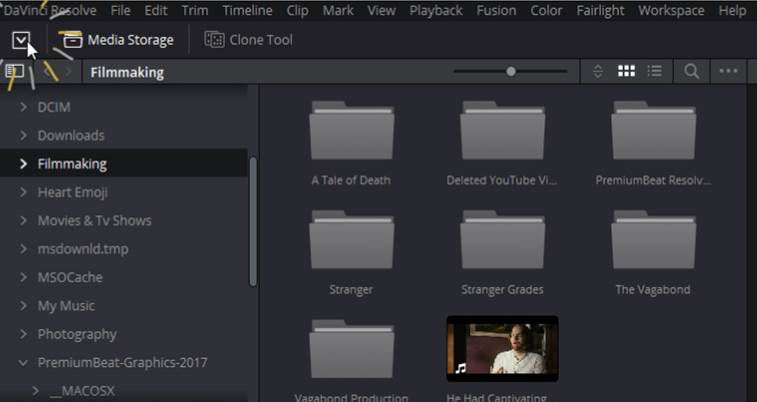Open the Edit menu

156,10
